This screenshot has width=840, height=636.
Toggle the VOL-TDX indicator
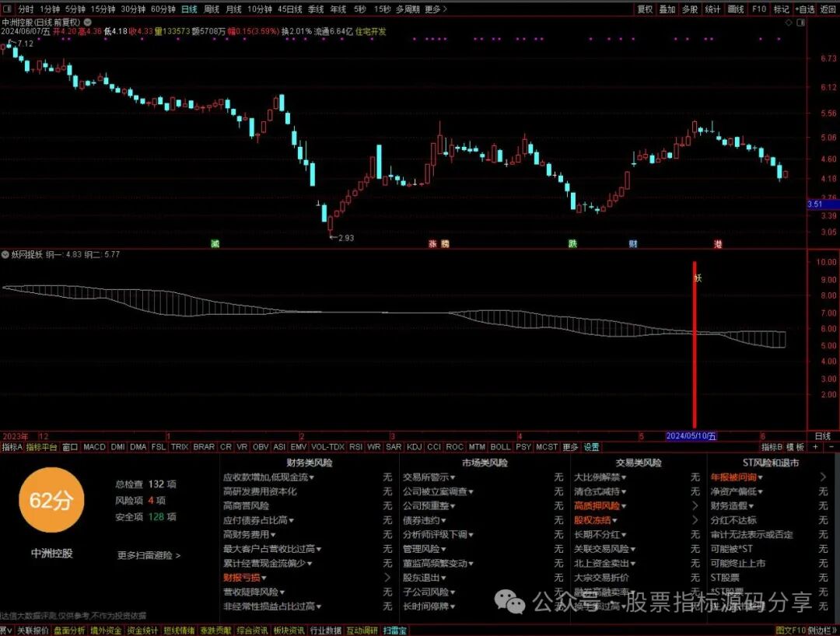click(x=327, y=446)
